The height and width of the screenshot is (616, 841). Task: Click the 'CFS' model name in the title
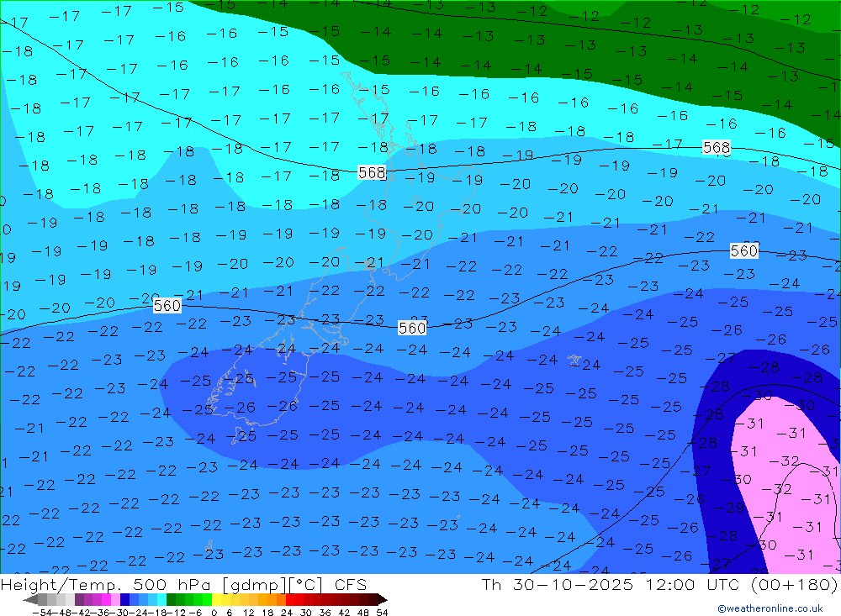point(351,584)
